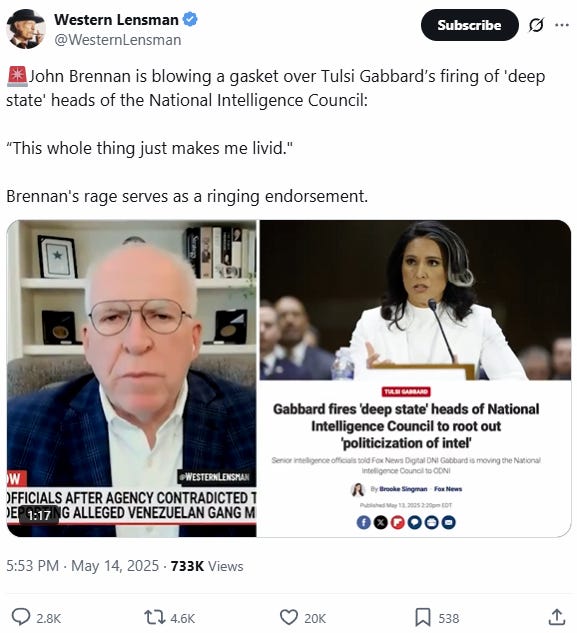Repost this tweet with 4.6K reposts

pos(155,618)
